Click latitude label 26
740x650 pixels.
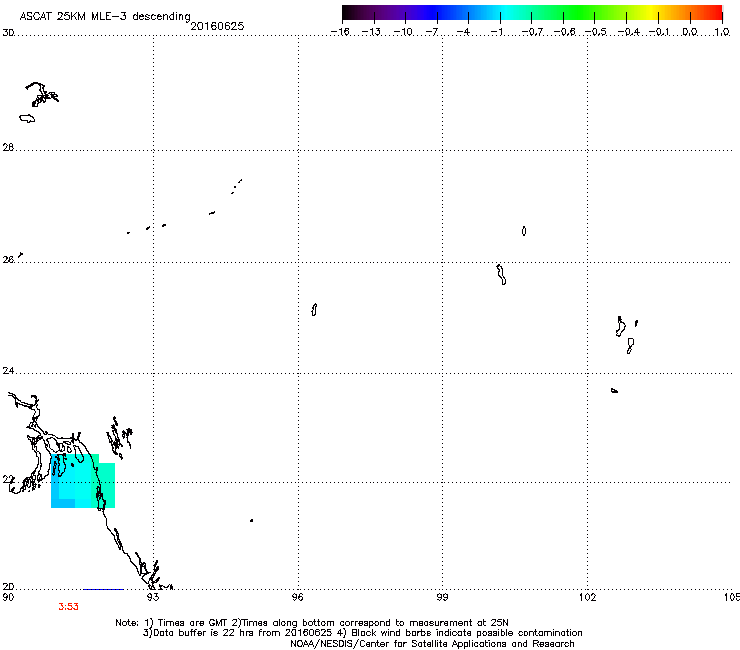click(x=8, y=260)
